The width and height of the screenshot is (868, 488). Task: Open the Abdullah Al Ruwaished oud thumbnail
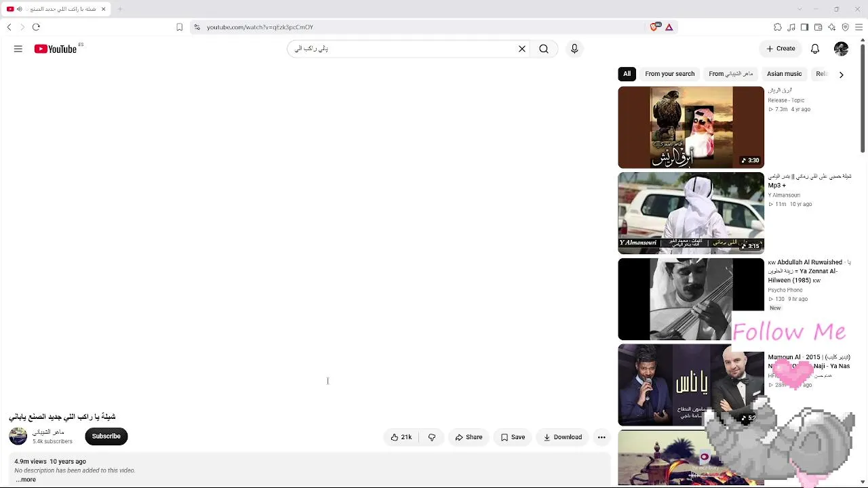point(691,299)
